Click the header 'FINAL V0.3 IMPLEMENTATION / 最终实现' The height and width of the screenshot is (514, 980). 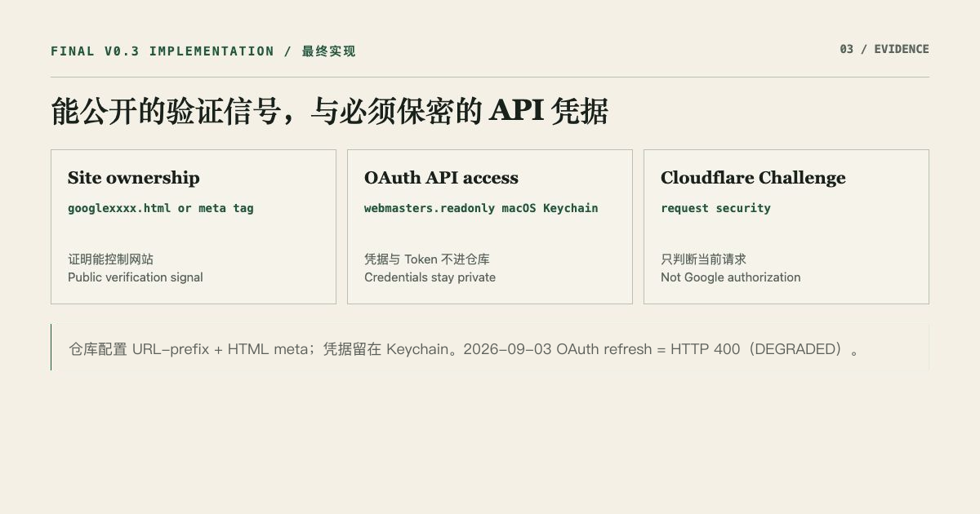point(203,51)
